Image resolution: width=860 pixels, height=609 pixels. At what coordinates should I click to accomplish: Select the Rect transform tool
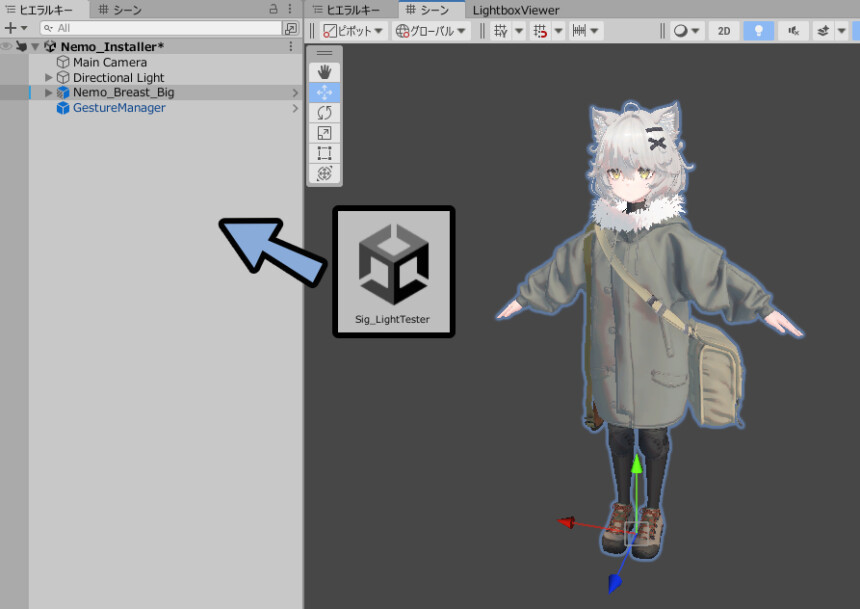tap(324, 153)
